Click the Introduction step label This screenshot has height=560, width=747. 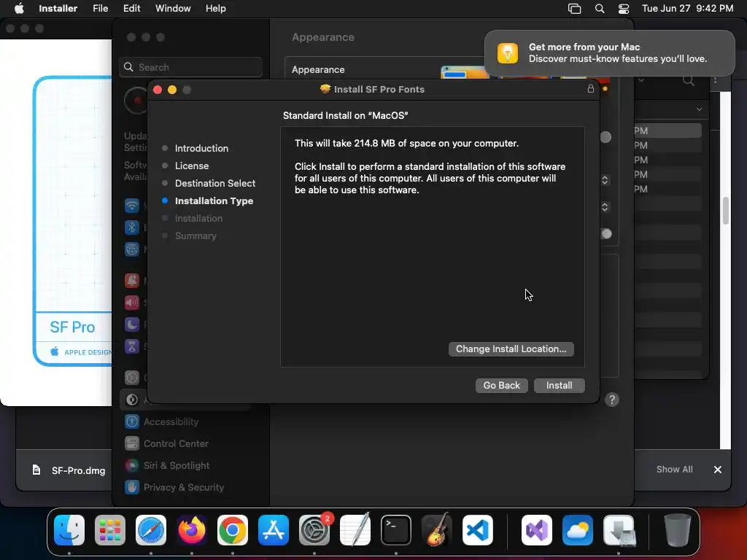(x=201, y=148)
